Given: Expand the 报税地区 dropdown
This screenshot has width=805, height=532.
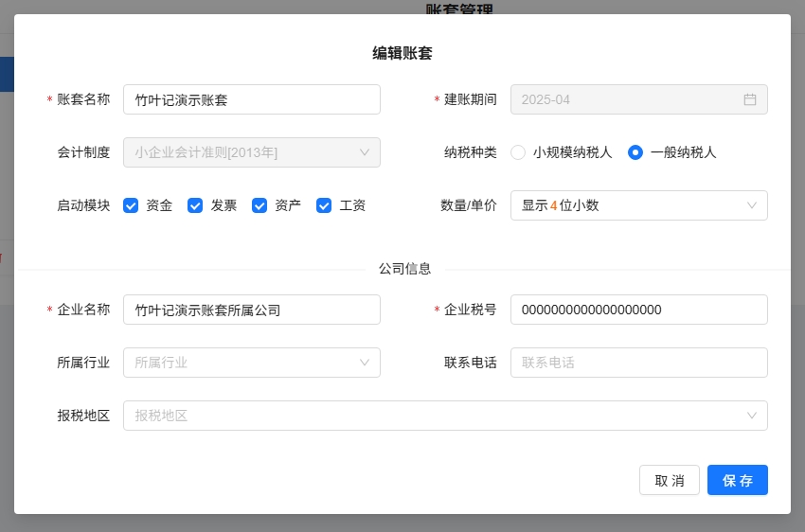Looking at the screenshot, I should [445, 416].
